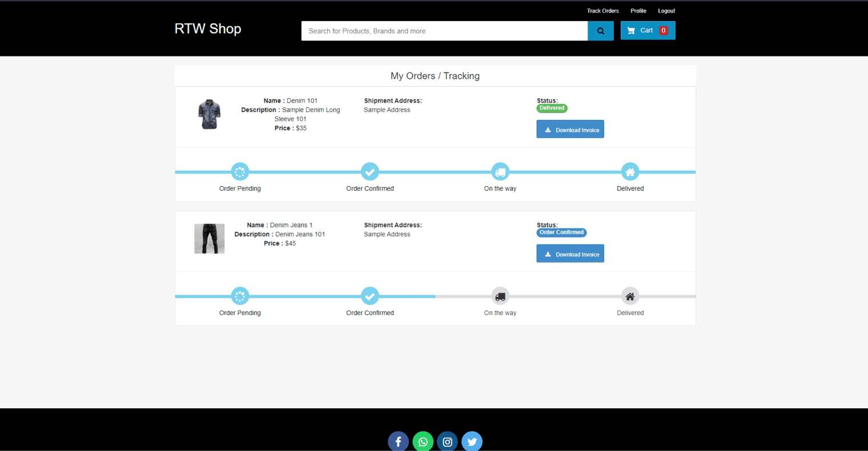Viewport: 868px width, 451px height.
Task: Click Denim Jeans 1 Order Pending spinner icon
Action: click(240, 296)
